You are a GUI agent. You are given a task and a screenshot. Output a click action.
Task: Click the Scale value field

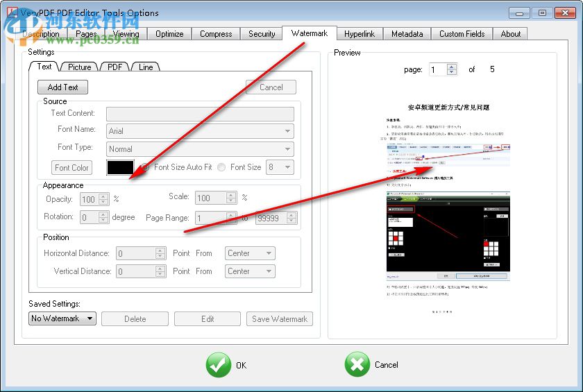click(211, 198)
